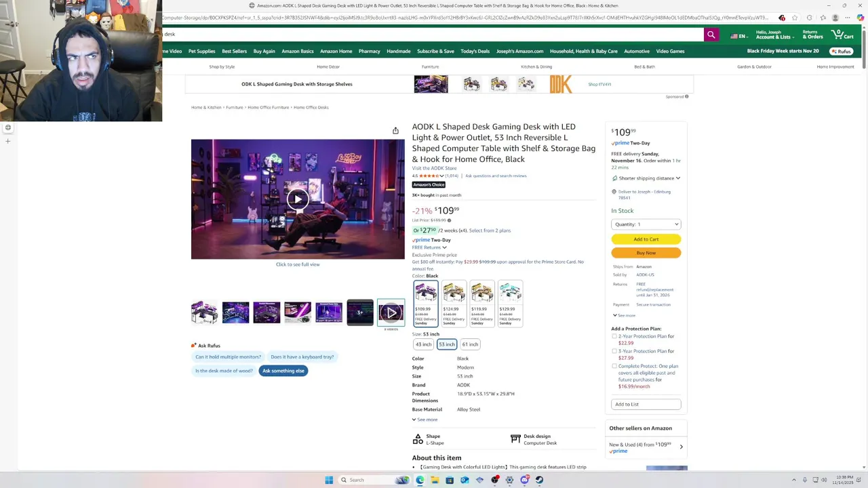Expand the Shorter shipping distance dropdown
The image size is (868, 488).
tap(677, 178)
